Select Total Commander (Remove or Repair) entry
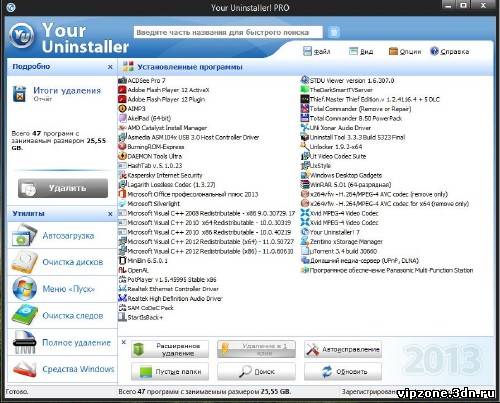 click(x=356, y=109)
